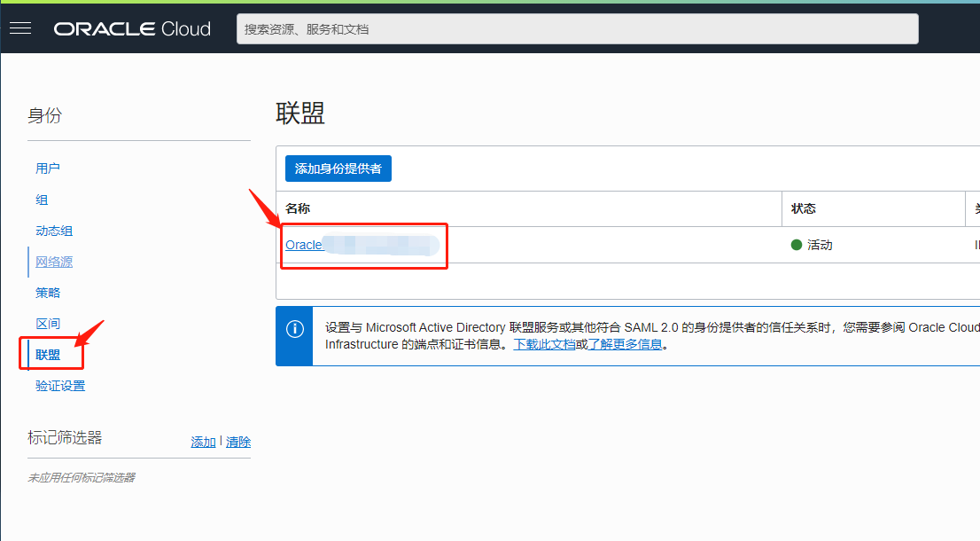Screen dimensions: 980x541
Task: Open 策略 in the identity sidebar
Action: (48, 293)
